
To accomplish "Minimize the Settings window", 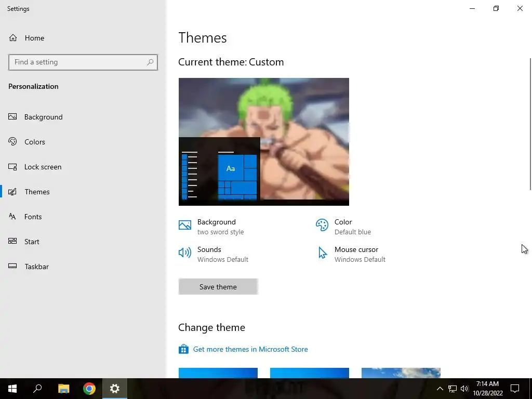I will 472,8.
